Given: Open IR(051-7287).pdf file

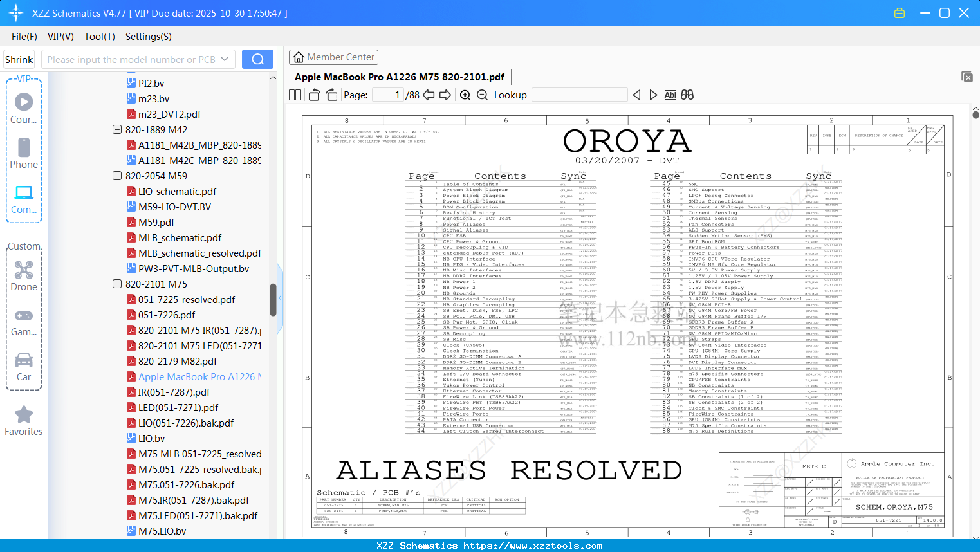Looking at the screenshot, I should point(174,392).
